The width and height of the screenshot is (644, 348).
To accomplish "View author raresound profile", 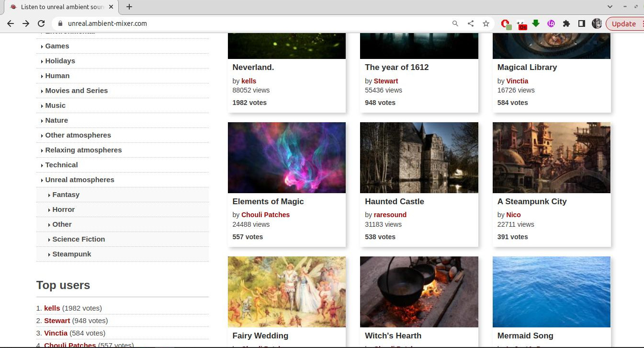I will coord(390,215).
